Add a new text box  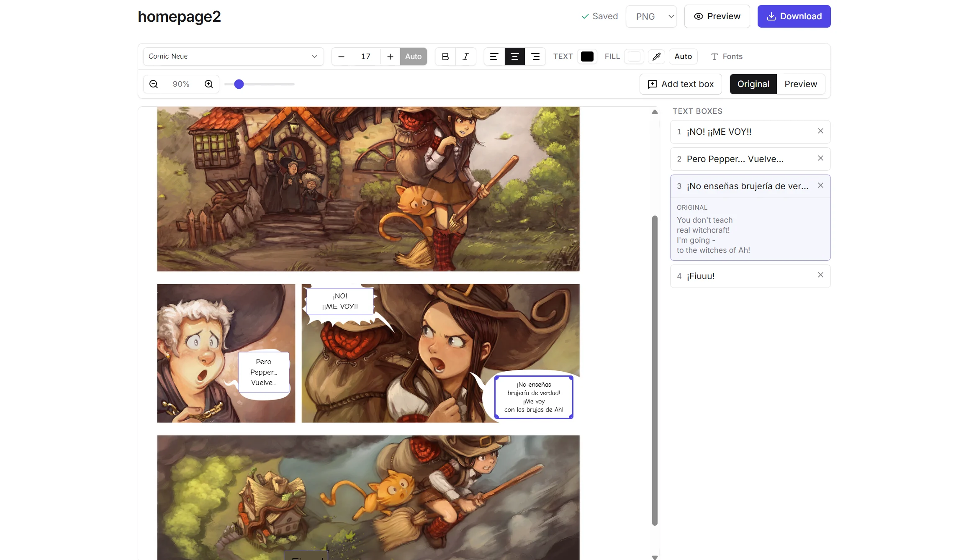click(681, 84)
